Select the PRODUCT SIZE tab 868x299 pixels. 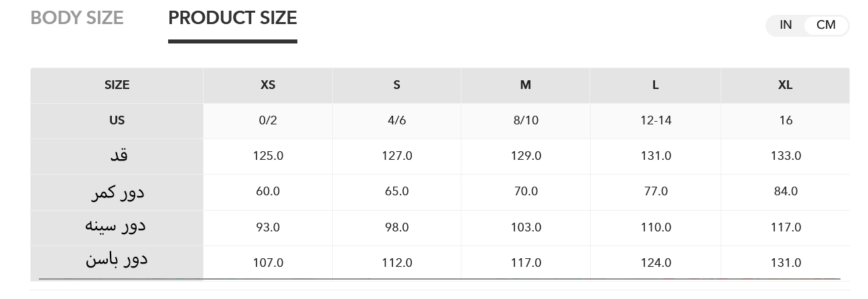click(232, 18)
